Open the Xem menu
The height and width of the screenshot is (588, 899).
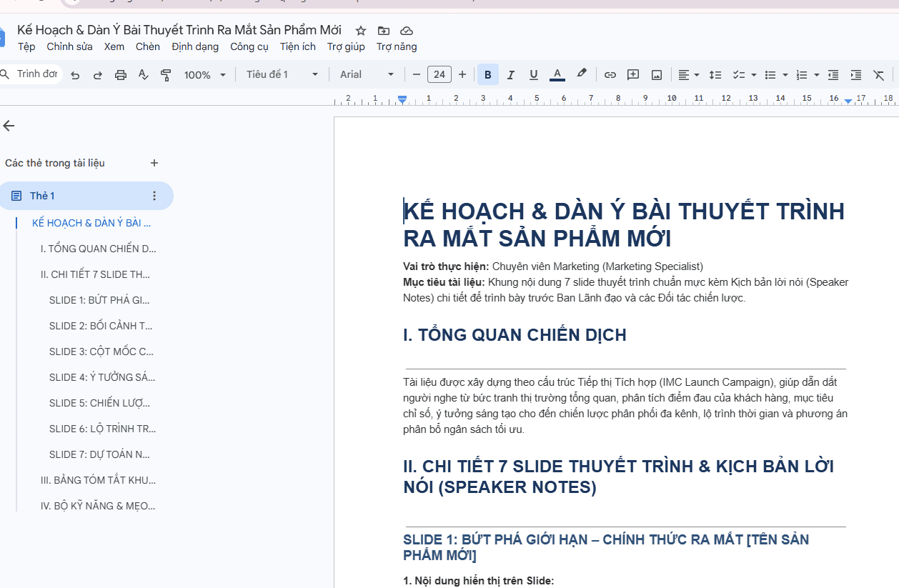[x=114, y=47]
